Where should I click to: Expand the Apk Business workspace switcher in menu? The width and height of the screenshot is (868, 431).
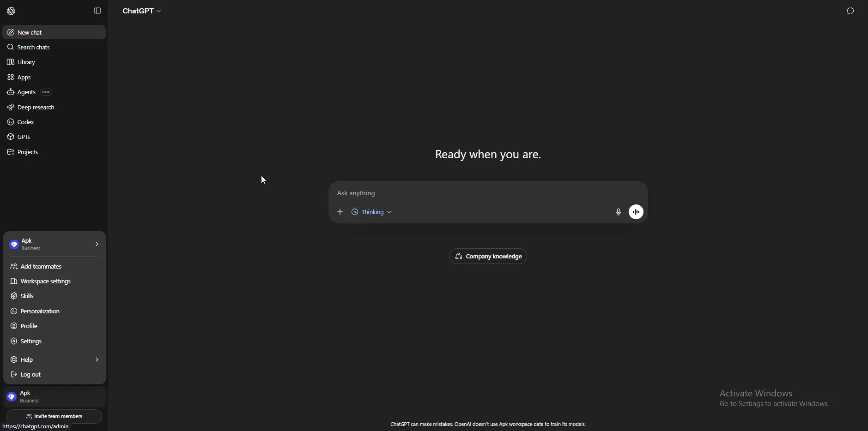coord(55,244)
